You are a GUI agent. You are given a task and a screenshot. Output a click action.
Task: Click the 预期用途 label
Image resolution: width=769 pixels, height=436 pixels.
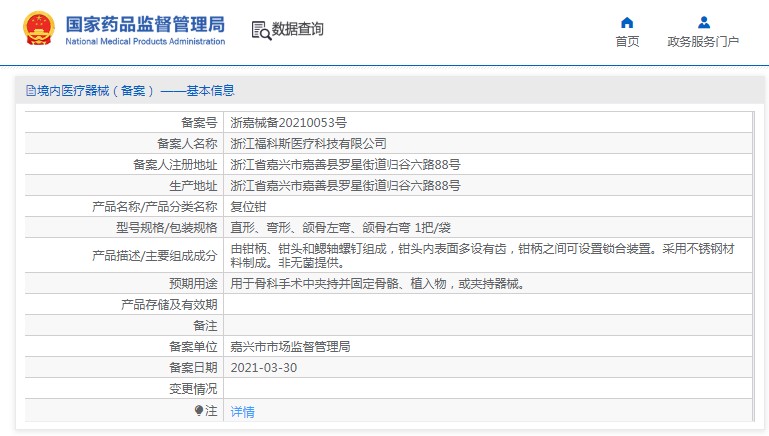(193, 284)
